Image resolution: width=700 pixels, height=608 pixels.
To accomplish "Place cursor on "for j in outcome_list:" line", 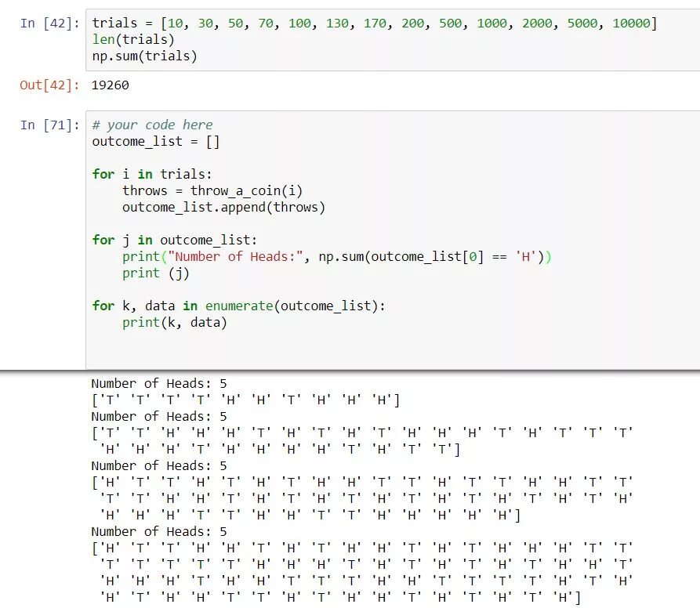I will (x=175, y=240).
